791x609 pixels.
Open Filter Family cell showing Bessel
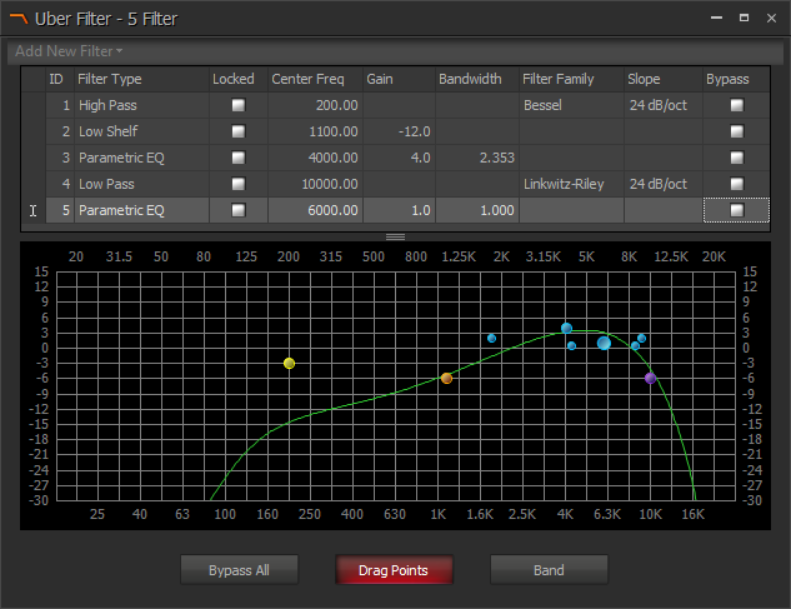[569, 105]
